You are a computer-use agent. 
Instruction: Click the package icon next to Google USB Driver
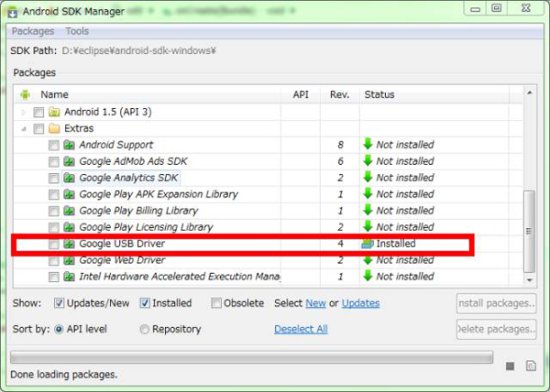pos(69,244)
